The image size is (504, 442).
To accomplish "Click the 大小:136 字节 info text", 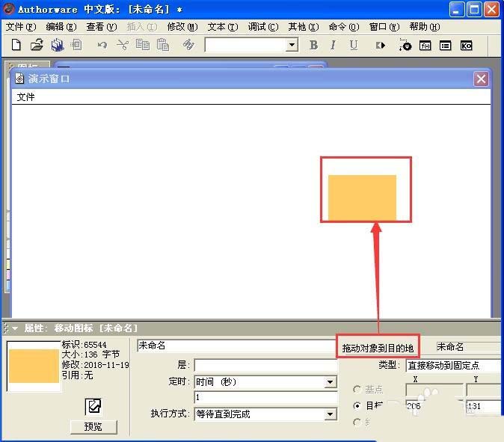I will pyautogui.click(x=90, y=354).
